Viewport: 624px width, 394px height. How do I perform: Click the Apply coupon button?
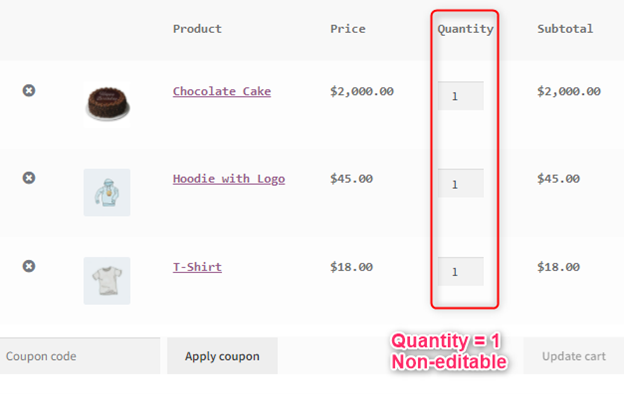coord(222,356)
